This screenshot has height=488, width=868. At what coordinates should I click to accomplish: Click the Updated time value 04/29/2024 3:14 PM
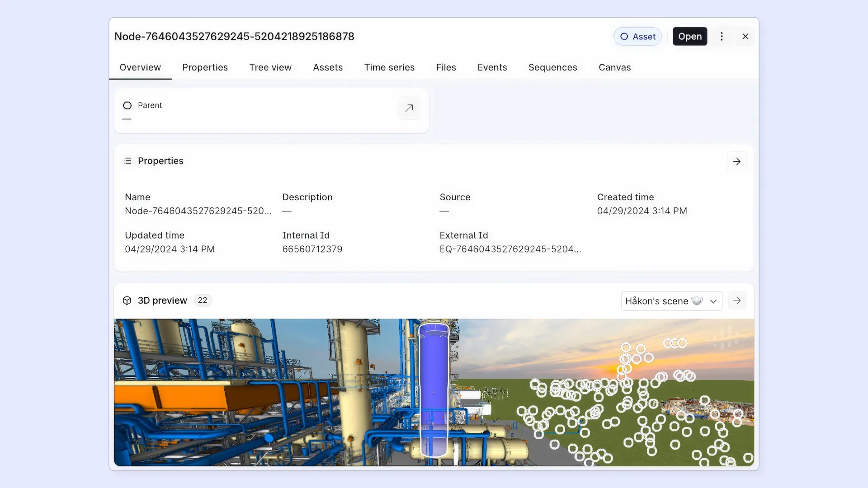(170, 249)
